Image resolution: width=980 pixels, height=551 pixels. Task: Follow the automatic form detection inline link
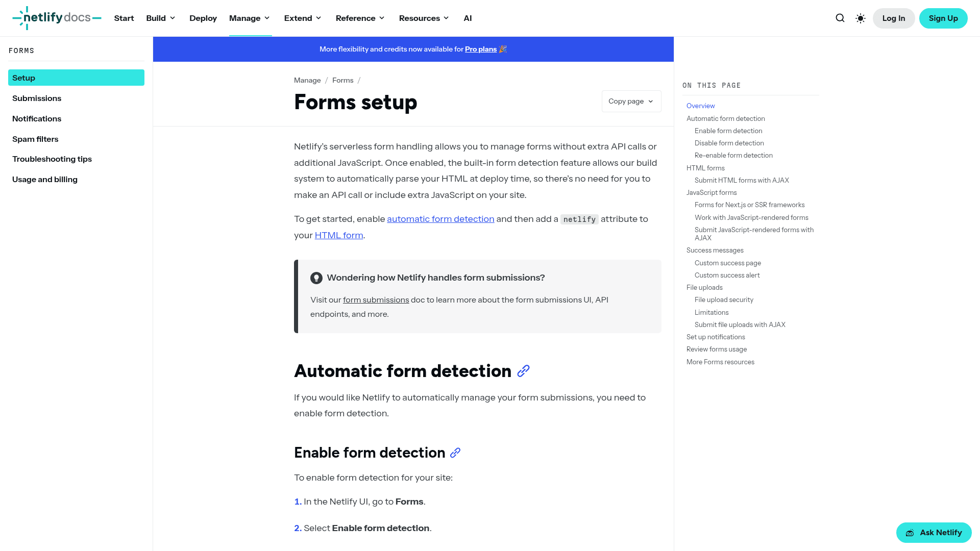440,219
